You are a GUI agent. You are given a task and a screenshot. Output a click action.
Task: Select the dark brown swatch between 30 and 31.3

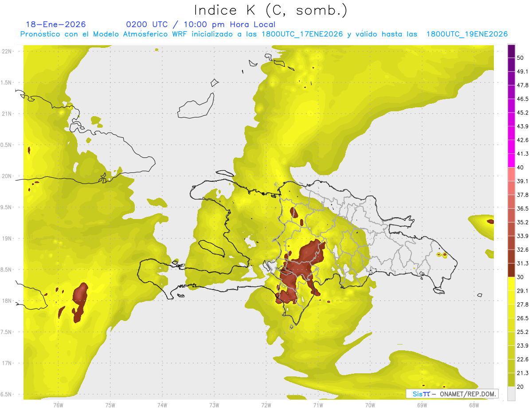point(511,270)
